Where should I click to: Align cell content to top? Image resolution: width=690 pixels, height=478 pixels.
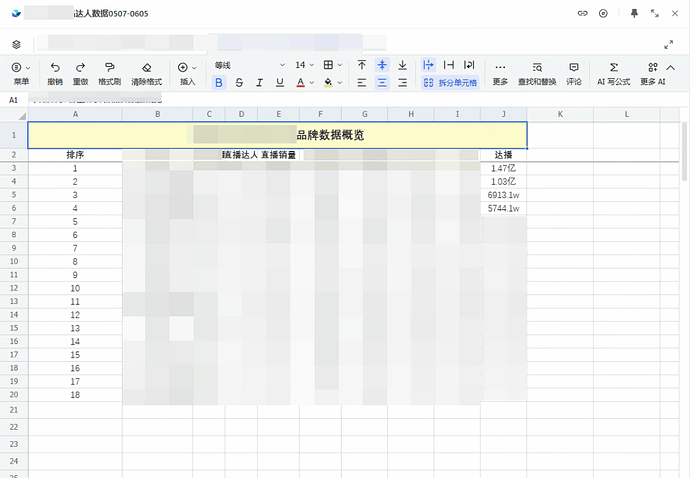362,65
